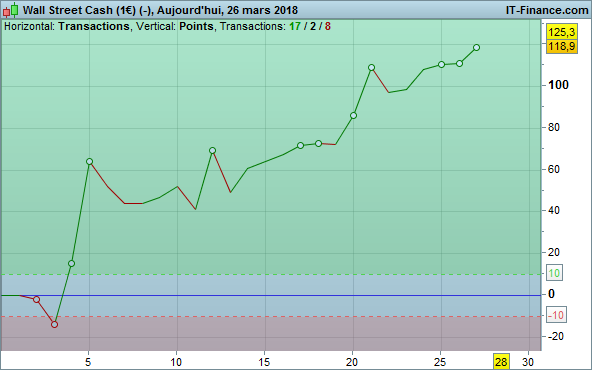The width and height of the screenshot is (592, 370).
Task: Click the peak marker at transaction 5
Action: click(x=89, y=162)
